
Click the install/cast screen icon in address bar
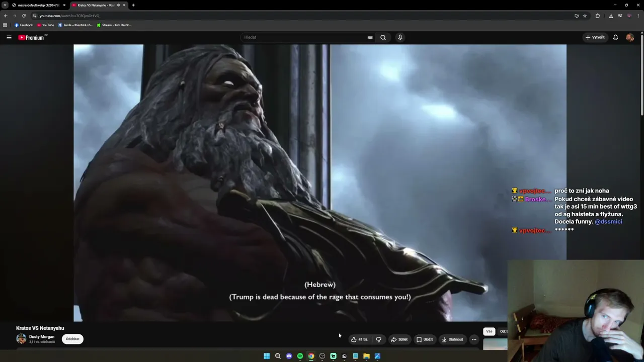(577, 16)
